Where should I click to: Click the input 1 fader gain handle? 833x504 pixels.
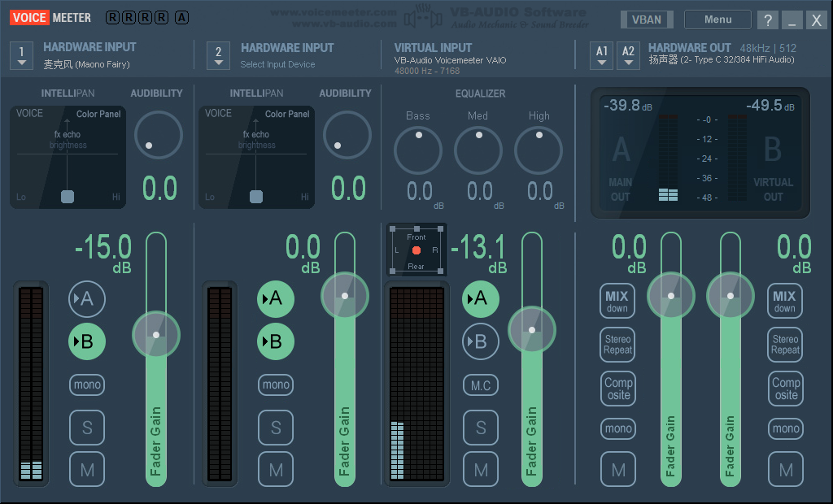click(156, 335)
